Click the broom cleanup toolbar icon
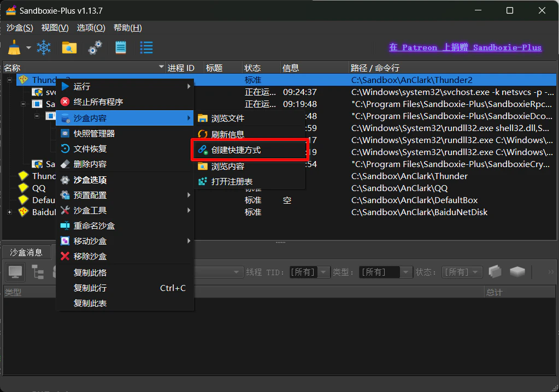 (14, 47)
